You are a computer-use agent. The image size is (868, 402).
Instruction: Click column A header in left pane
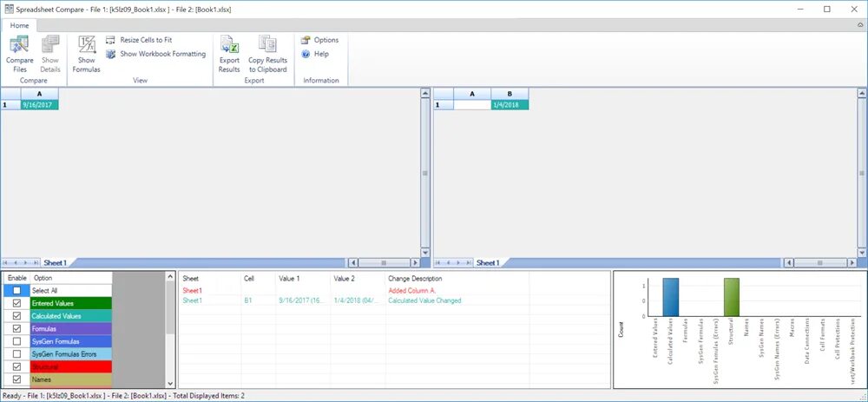[x=39, y=94]
